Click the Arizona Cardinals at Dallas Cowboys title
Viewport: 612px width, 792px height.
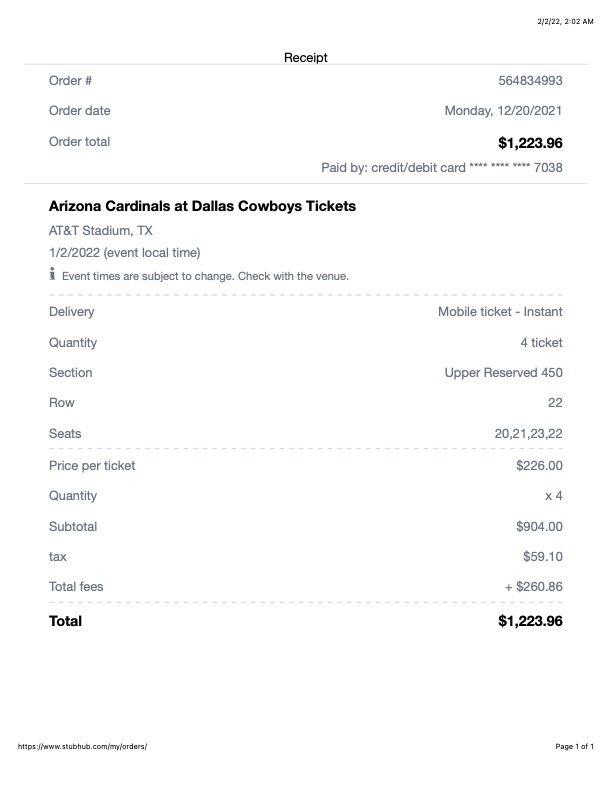pos(202,207)
